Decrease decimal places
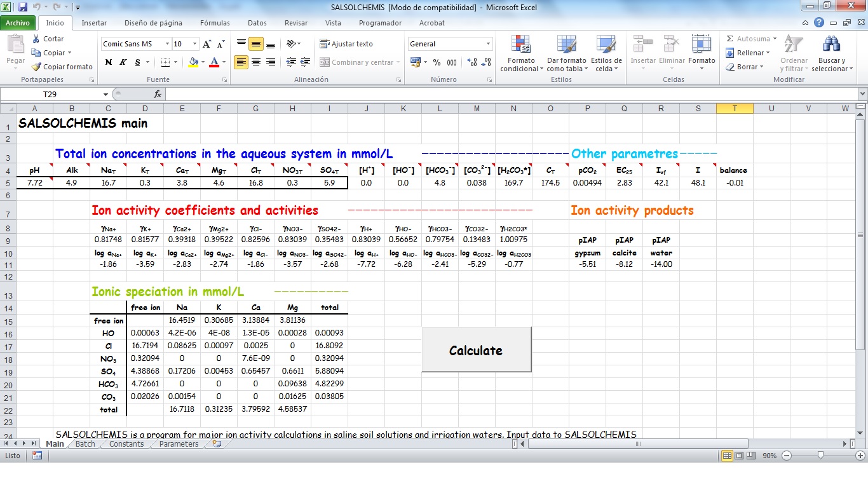 click(487, 62)
